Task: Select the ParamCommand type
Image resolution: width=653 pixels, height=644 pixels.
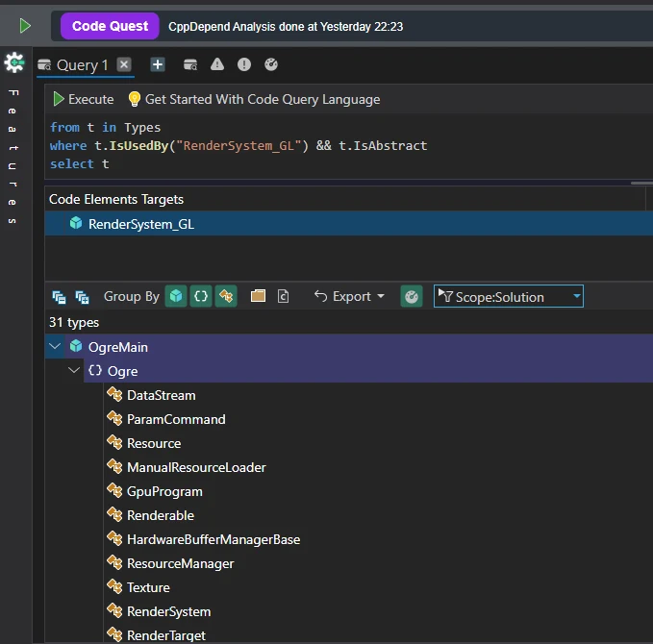Action: 176,419
